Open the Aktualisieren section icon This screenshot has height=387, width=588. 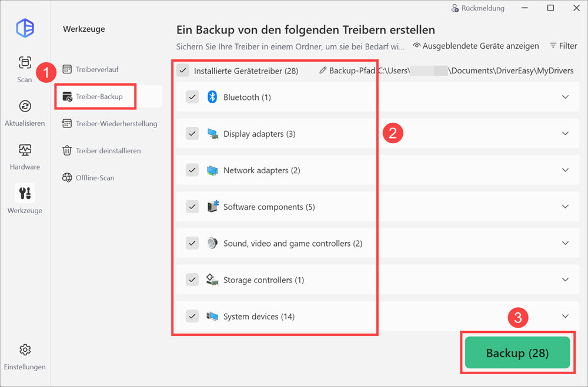click(x=25, y=106)
